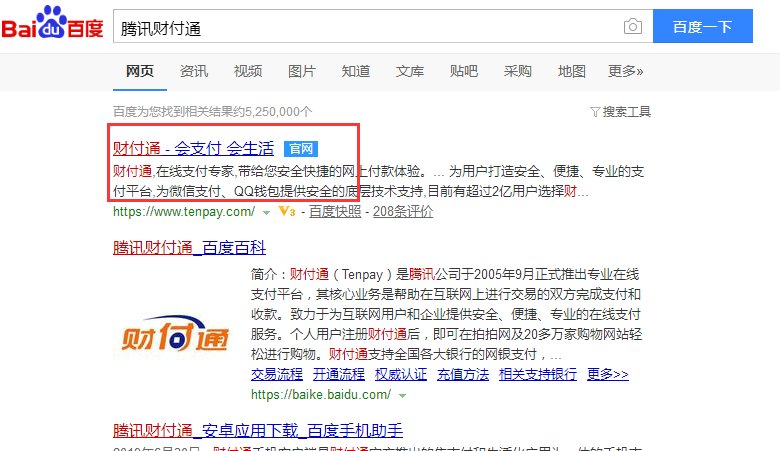Open the 相关支持银行 link

click(538, 374)
